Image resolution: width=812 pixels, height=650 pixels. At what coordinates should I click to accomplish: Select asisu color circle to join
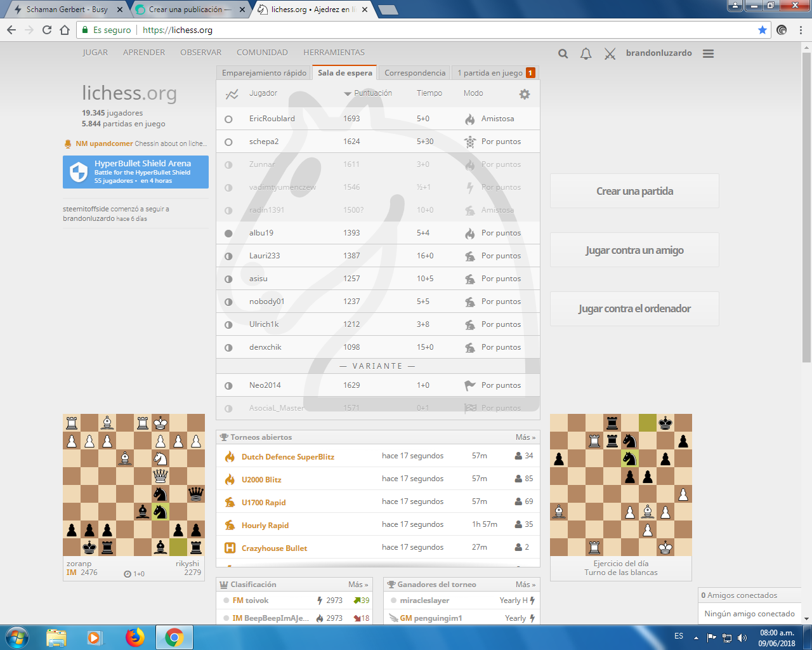coord(228,279)
